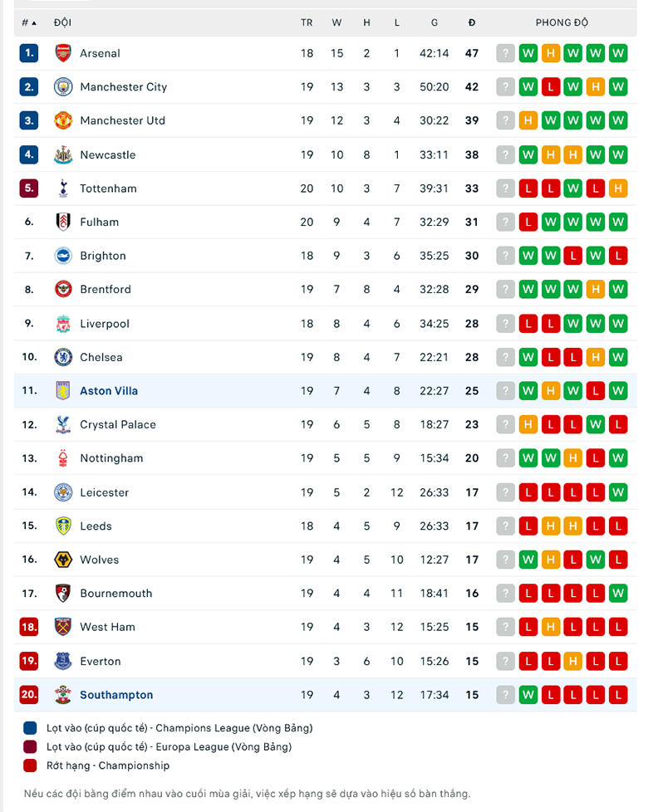Click the Everton club badge
Image resolution: width=648 pixels, height=812 pixels.
tap(65, 661)
